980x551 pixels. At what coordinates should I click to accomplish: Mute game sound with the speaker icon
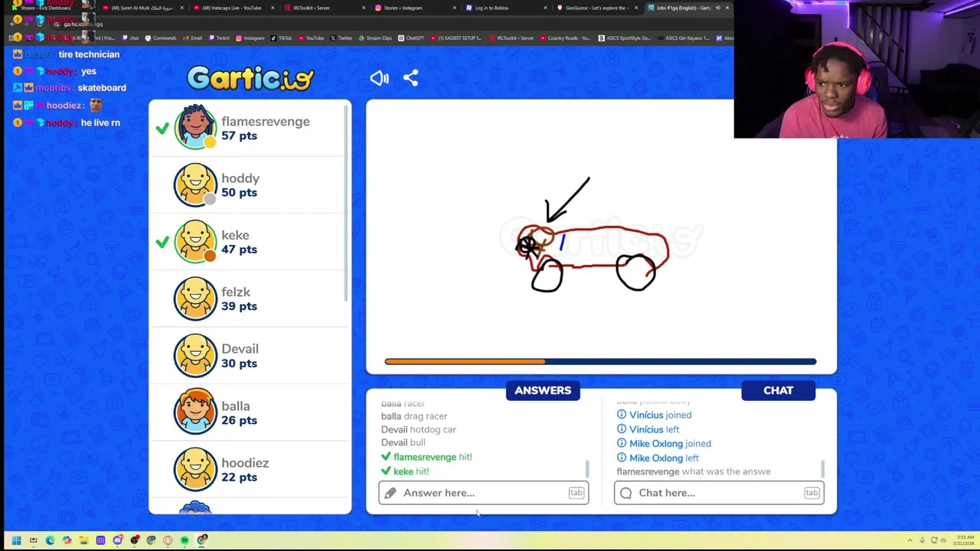[380, 78]
